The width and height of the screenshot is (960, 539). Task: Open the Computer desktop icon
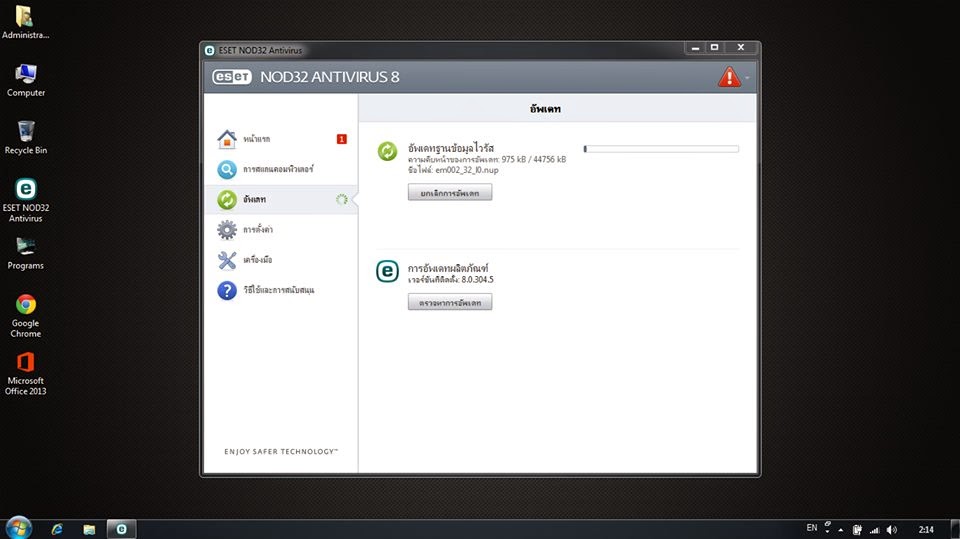coord(26,80)
